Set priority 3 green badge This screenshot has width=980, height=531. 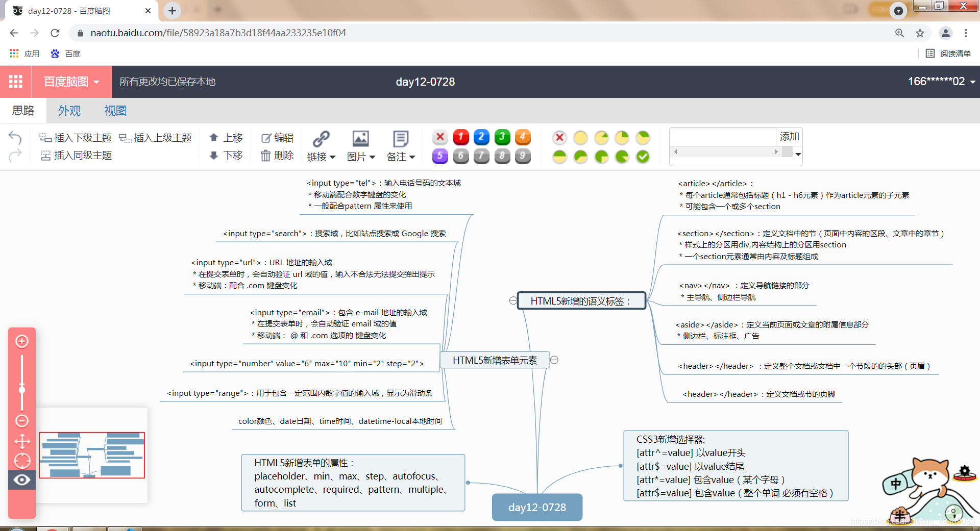(x=502, y=137)
